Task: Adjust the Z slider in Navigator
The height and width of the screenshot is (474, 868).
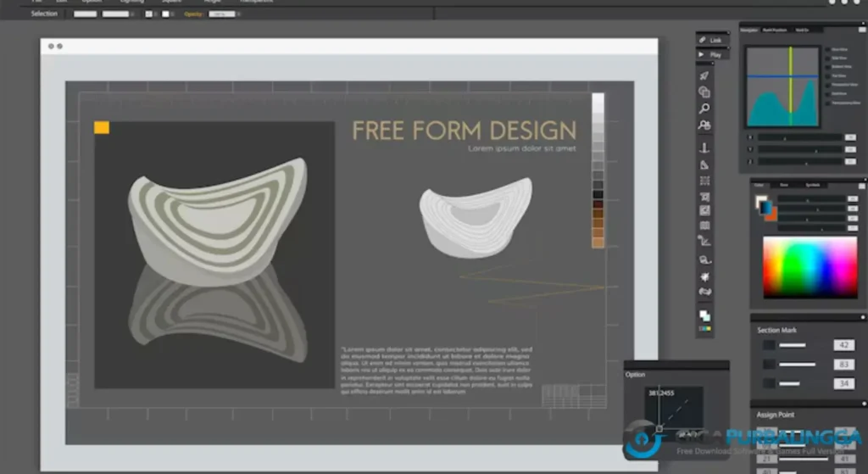Action: [800, 162]
